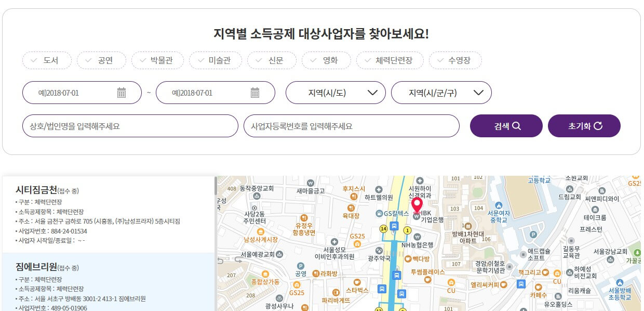This screenshot has width=644, height=311.
Task: Select the 백다방 cafe marker on the map
Action: pyautogui.click(x=408, y=258)
